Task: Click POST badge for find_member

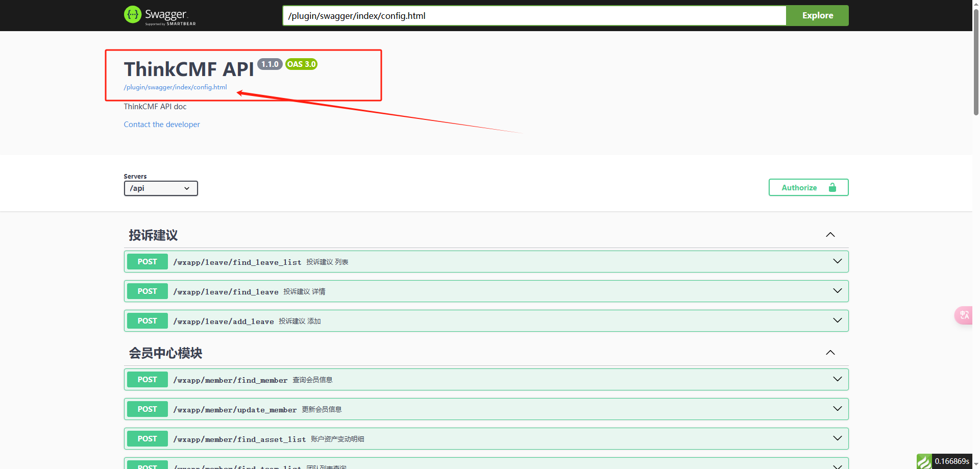Action: click(x=147, y=380)
